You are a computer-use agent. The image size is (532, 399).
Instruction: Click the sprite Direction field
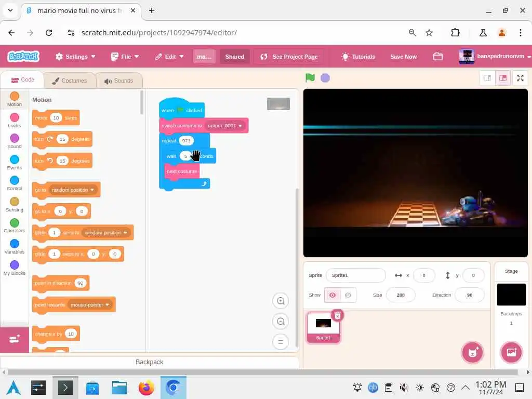[x=470, y=295]
